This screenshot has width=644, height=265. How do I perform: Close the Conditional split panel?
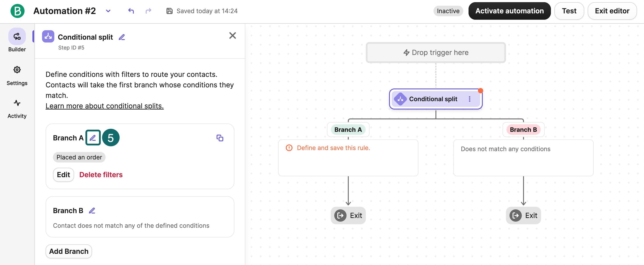coord(232,35)
